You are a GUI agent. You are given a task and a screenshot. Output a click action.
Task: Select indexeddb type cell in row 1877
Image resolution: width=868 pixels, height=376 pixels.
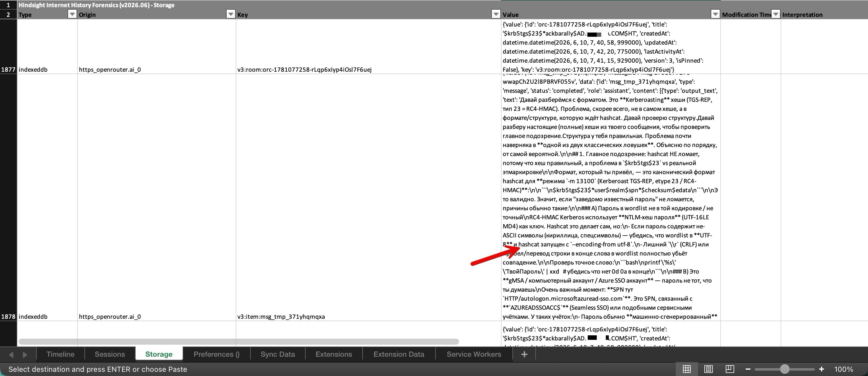(47, 46)
